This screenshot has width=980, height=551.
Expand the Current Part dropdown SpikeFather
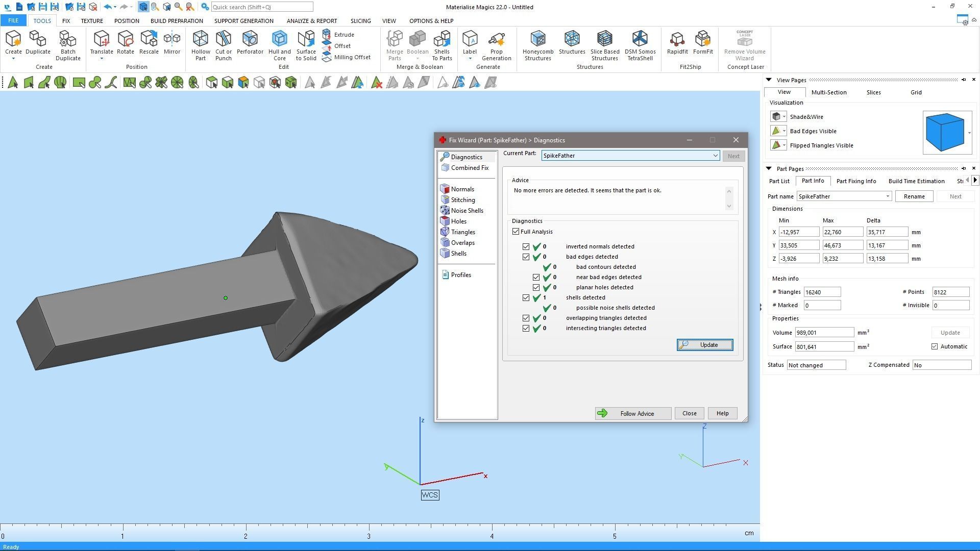coord(715,156)
